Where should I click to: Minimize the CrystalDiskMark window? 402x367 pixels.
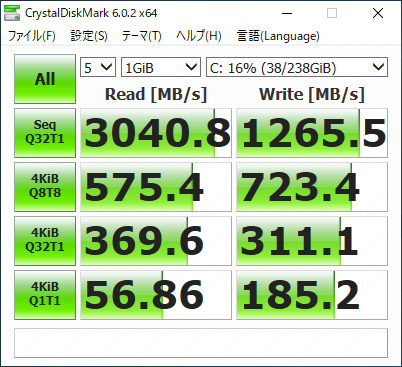[287, 13]
